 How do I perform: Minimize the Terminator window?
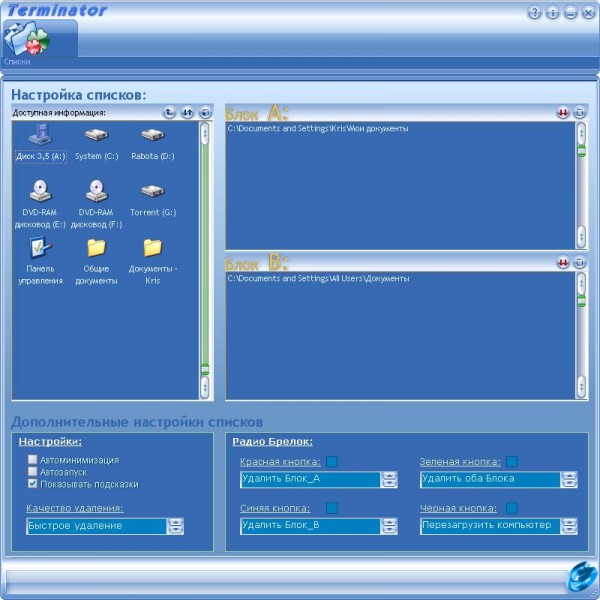[x=570, y=13]
